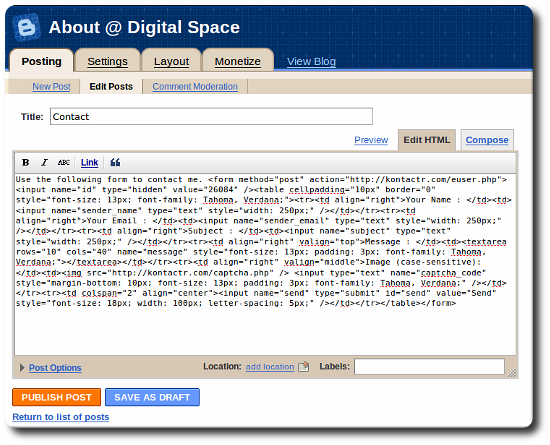Open the Post Options link

point(55,368)
